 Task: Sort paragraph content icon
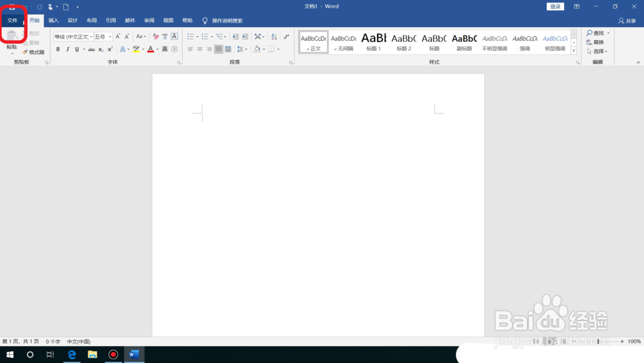[x=274, y=37]
